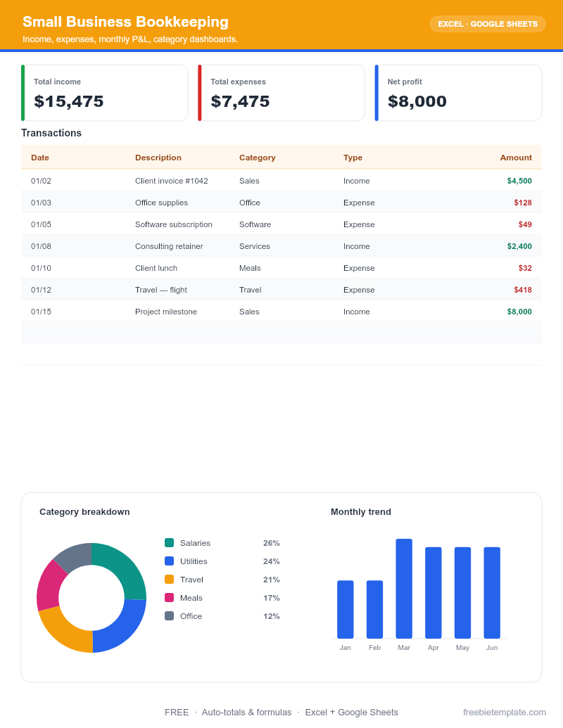Click the Office gray legend swatch

pyautogui.click(x=169, y=616)
